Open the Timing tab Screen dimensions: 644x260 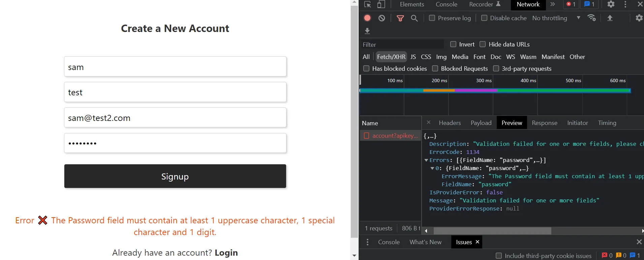607,123
